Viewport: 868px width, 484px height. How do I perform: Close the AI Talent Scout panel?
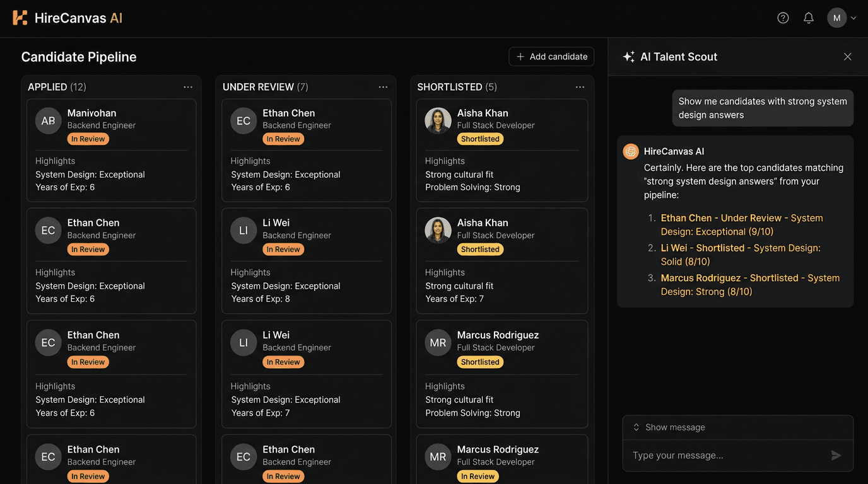pyautogui.click(x=847, y=57)
